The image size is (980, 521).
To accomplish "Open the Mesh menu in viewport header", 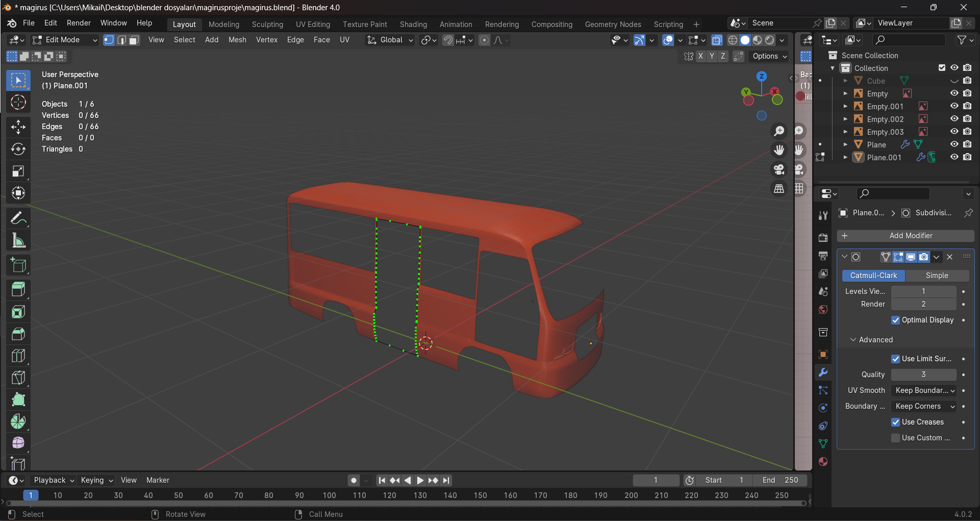I will click(237, 40).
